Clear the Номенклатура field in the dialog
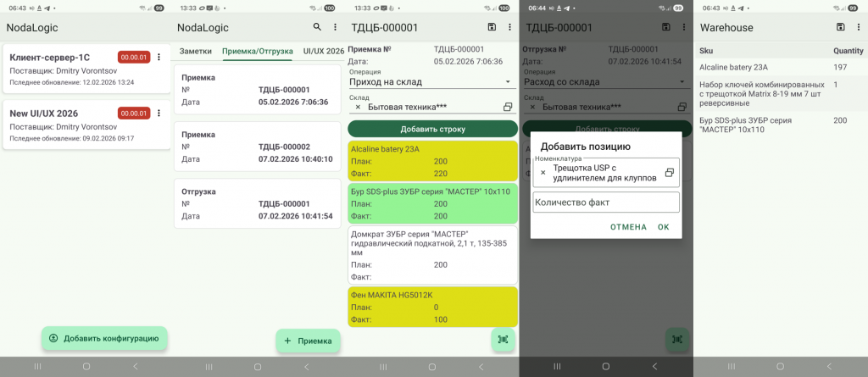This screenshot has height=377, width=868. pos(542,173)
